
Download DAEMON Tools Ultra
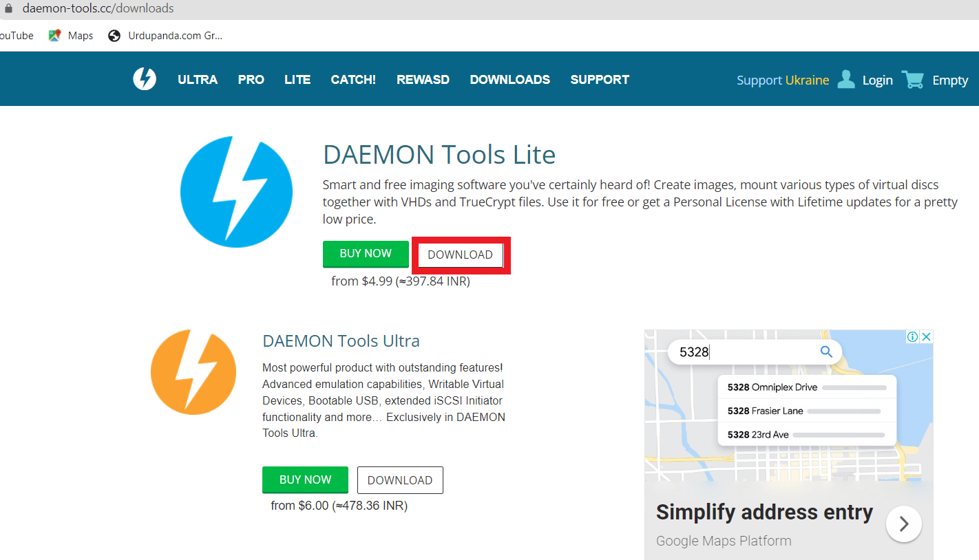(400, 480)
